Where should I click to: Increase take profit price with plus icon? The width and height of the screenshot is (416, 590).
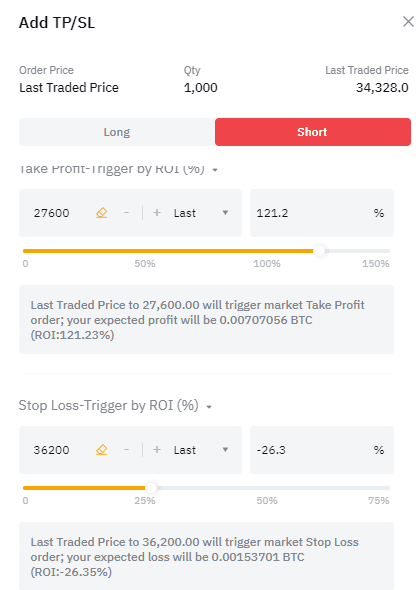pyautogui.click(x=157, y=213)
